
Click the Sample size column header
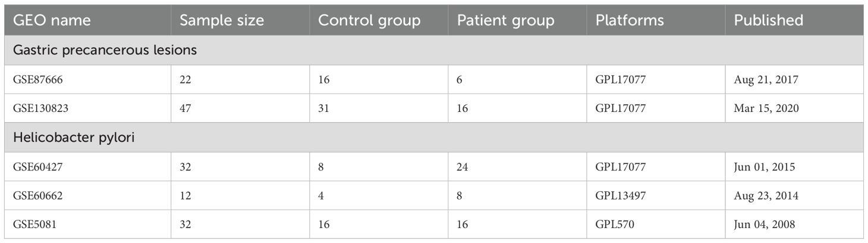223,20
